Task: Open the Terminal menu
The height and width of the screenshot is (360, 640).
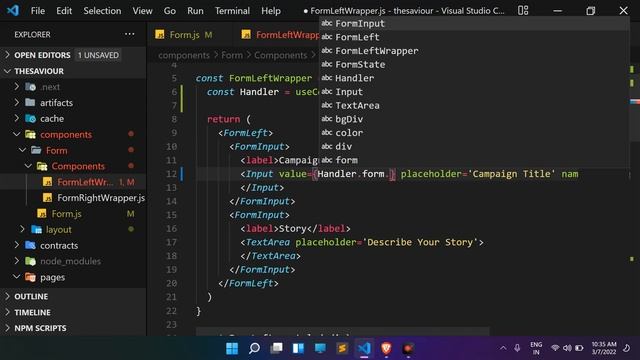Action: [x=232, y=11]
